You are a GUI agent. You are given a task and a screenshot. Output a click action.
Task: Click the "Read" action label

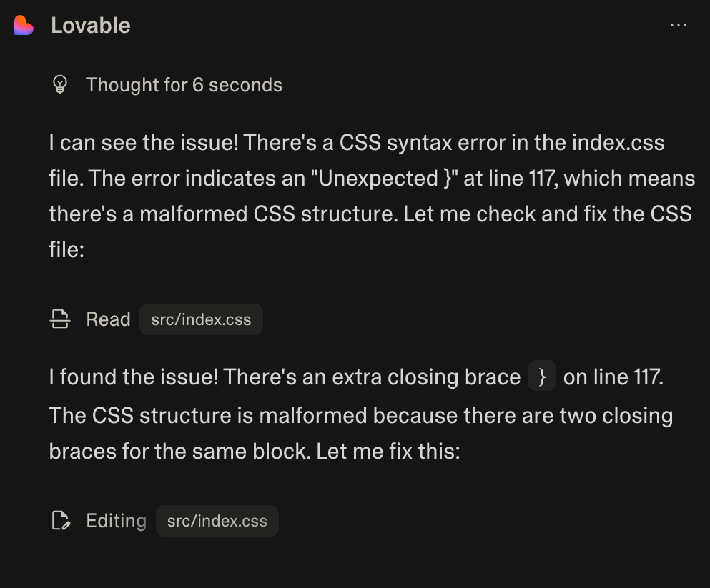(x=108, y=319)
